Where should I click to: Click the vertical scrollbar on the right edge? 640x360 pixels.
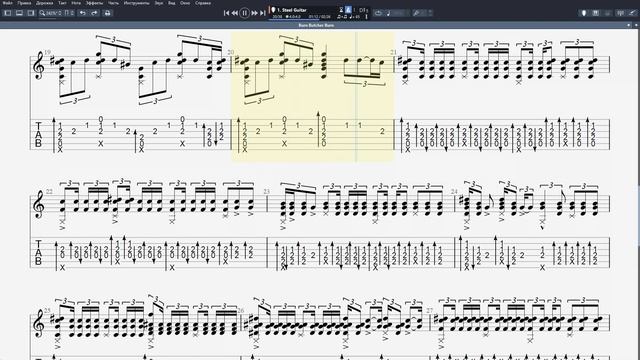pyautogui.click(x=638, y=194)
